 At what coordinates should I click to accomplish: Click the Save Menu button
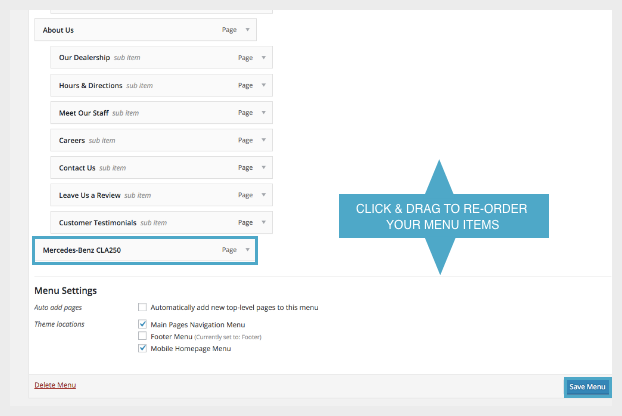point(587,387)
